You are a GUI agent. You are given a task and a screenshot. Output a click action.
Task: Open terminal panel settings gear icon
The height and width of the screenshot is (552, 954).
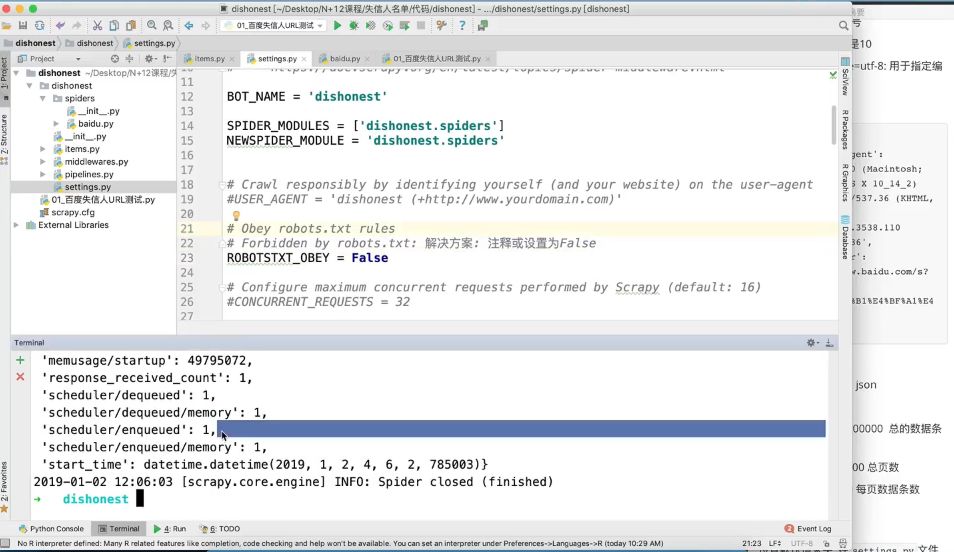[x=811, y=343]
